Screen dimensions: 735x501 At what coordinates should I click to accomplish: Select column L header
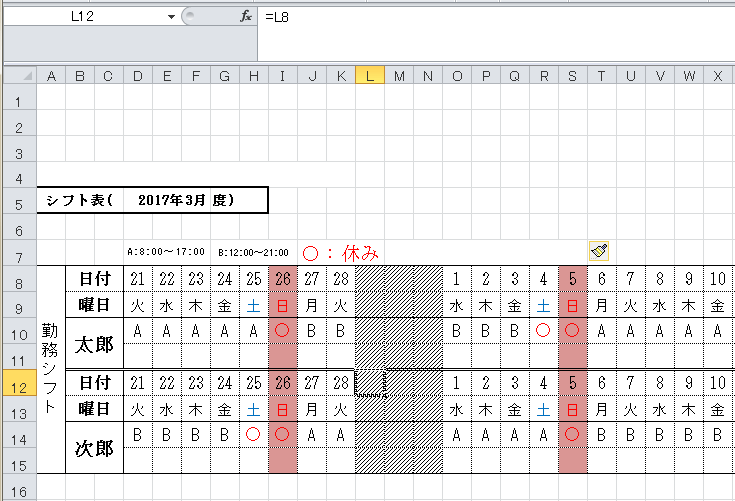[x=370, y=75]
